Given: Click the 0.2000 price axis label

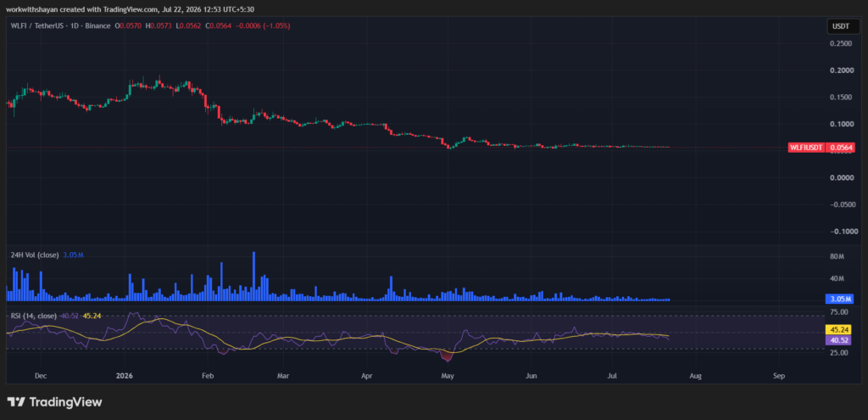Looking at the screenshot, I should click(840, 70).
